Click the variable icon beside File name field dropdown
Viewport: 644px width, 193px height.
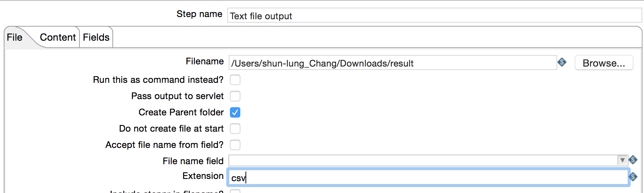click(633, 160)
